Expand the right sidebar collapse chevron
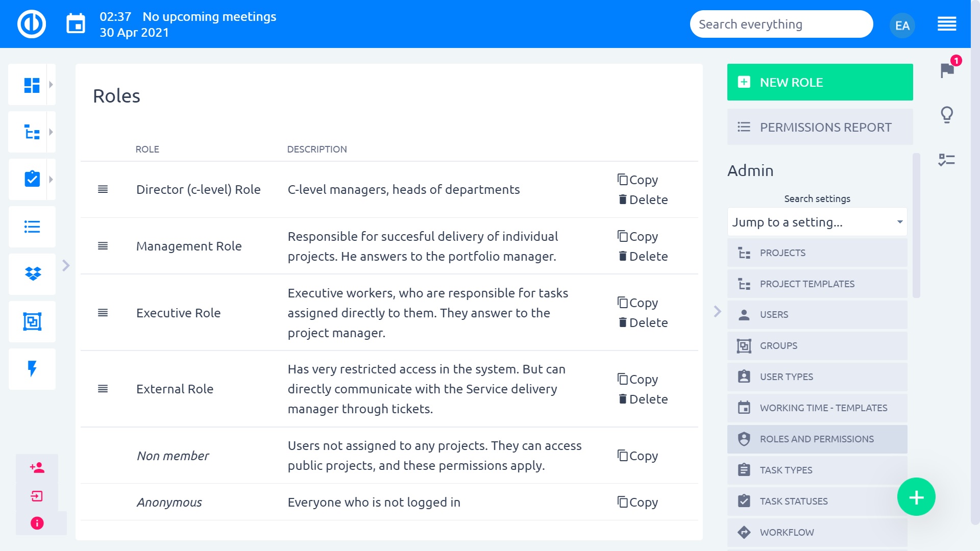 [717, 311]
